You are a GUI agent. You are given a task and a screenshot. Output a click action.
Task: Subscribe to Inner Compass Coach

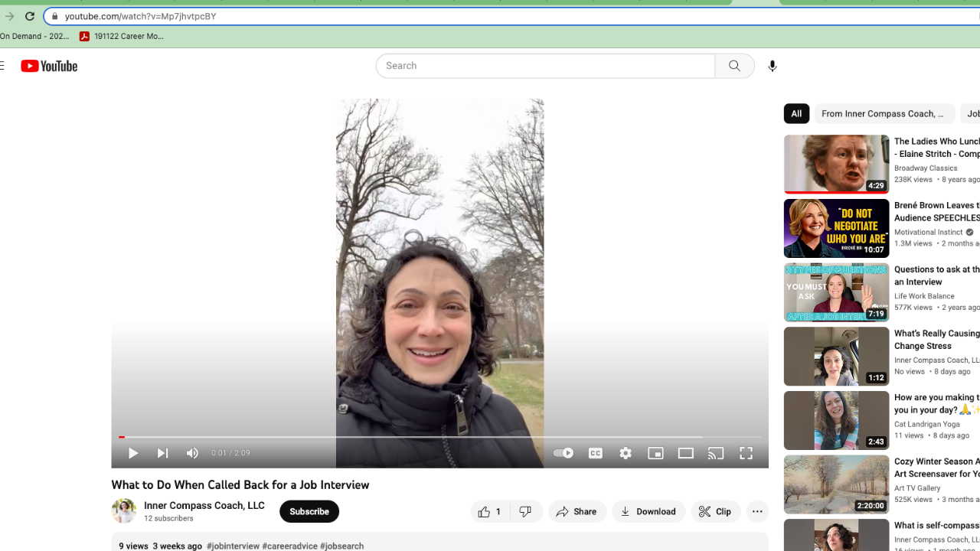pos(309,511)
